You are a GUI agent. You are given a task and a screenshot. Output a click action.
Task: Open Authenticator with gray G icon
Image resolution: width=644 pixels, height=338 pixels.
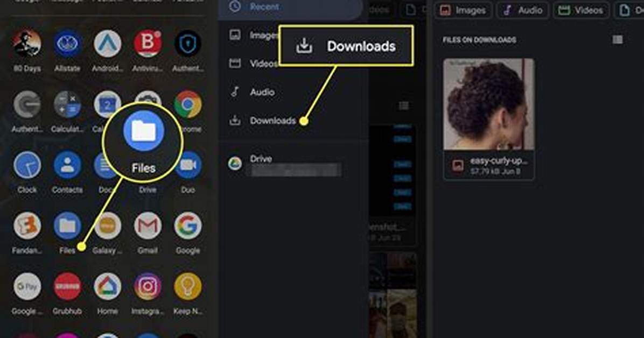(27, 104)
